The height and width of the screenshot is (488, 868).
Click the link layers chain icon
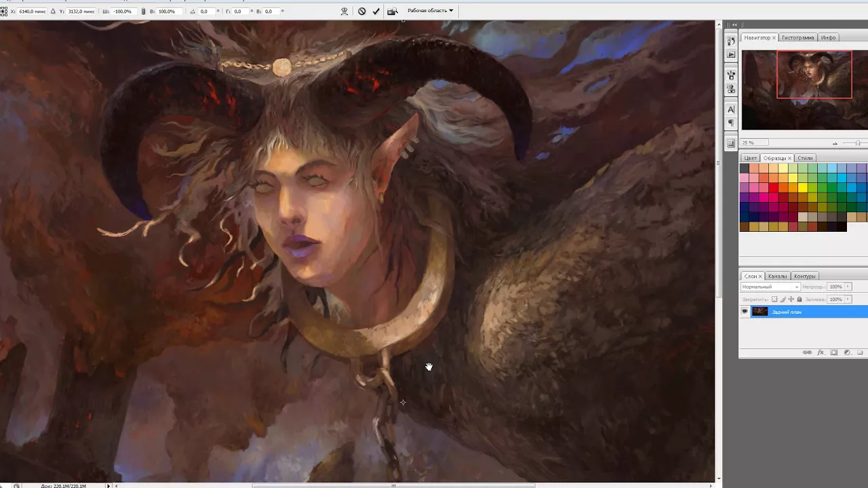click(807, 352)
